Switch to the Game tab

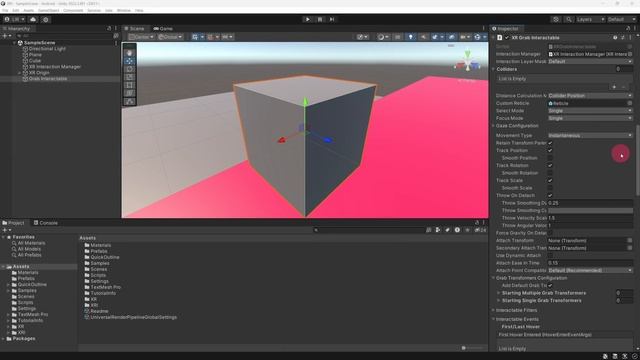[x=163, y=29]
